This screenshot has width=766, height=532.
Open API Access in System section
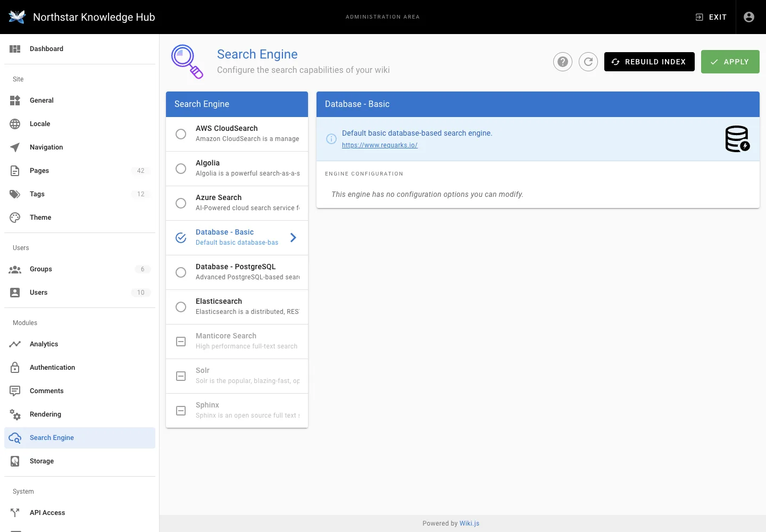(80, 513)
